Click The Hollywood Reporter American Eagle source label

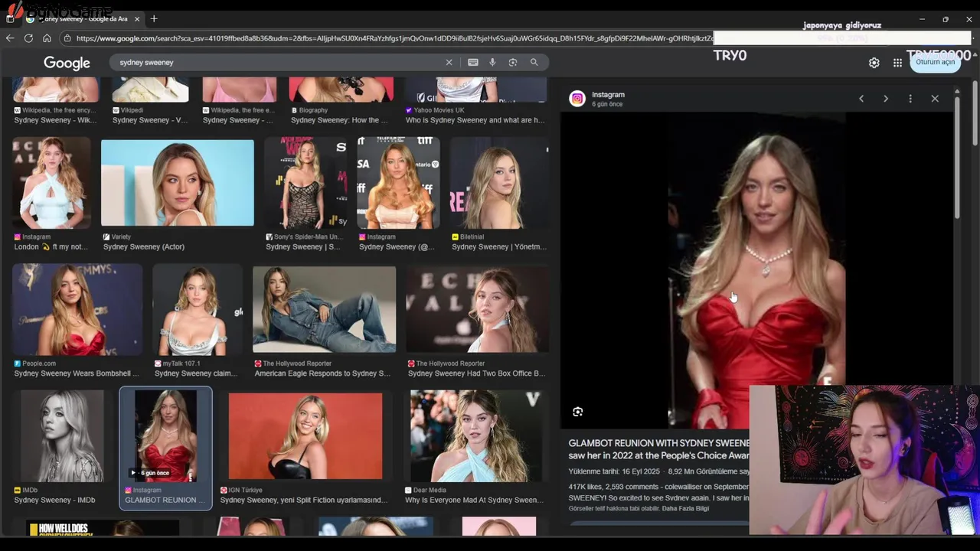297,364
